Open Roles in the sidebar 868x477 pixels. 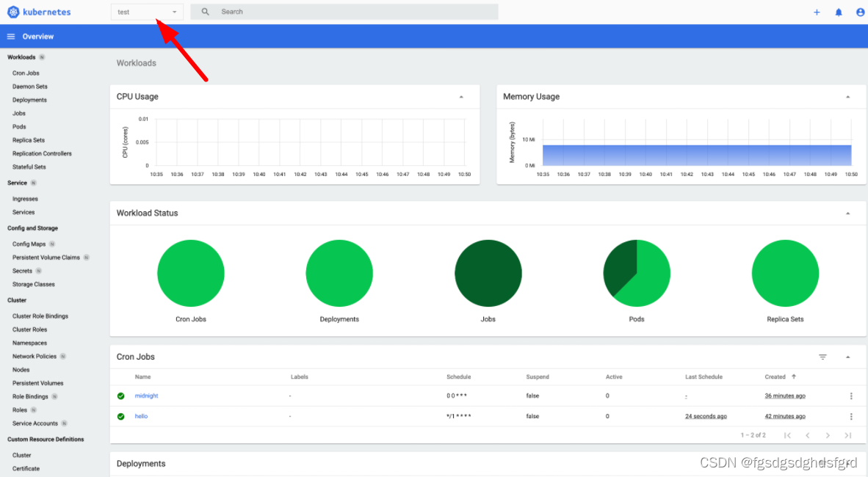(20, 410)
